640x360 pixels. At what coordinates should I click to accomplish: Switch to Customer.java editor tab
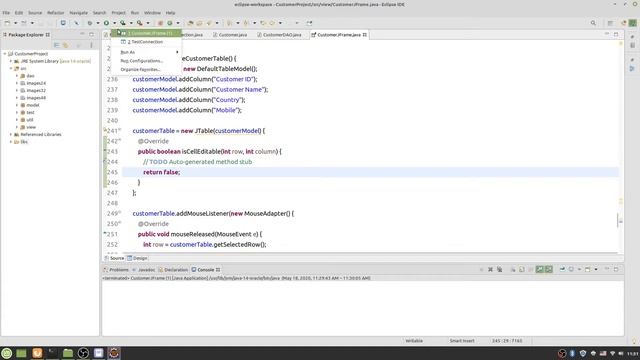(230, 35)
